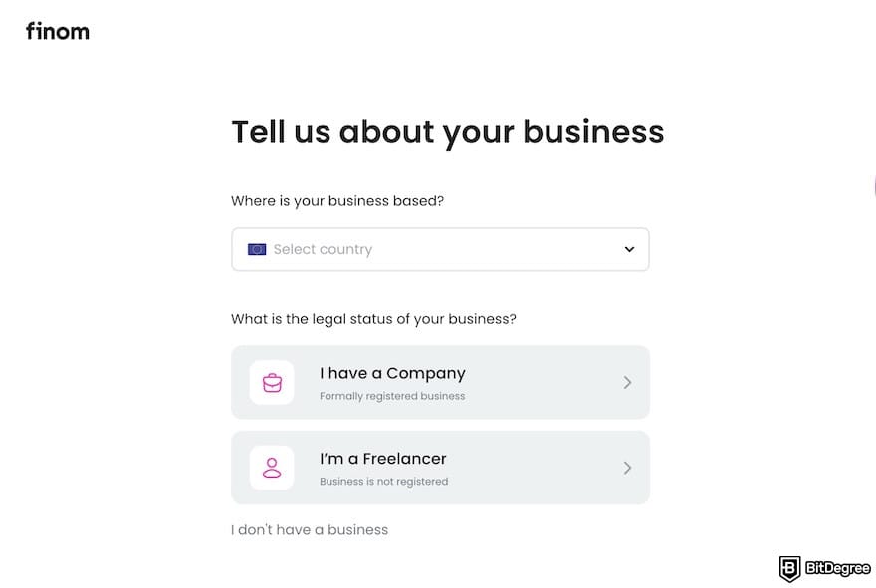
Task: Click the 'I don't have a business' link
Action: click(309, 529)
